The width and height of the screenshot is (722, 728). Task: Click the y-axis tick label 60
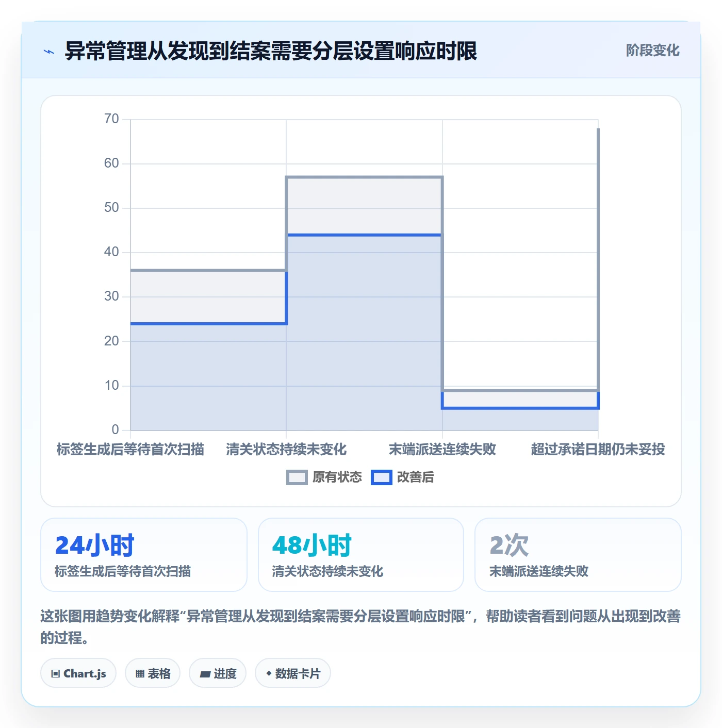pos(111,163)
